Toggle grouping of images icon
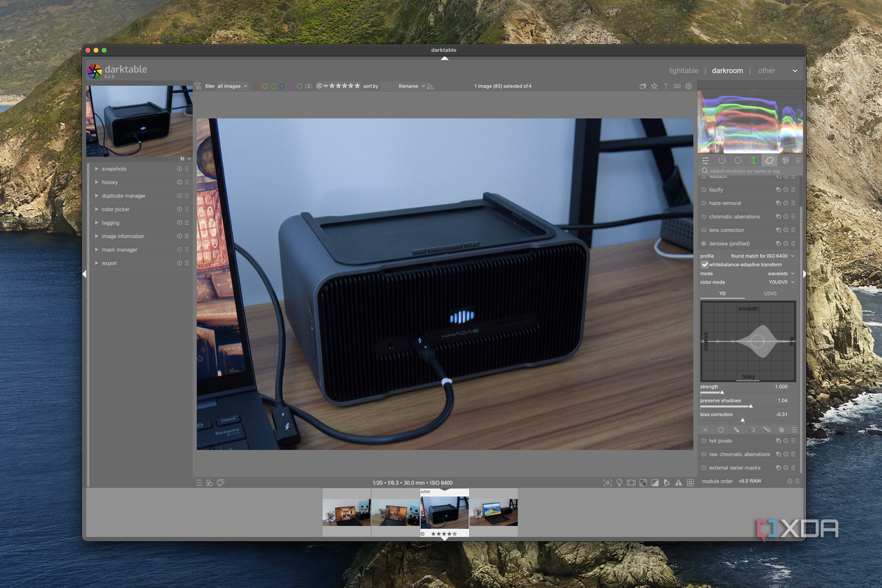The width and height of the screenshot is (882, 588). (642, 86)
